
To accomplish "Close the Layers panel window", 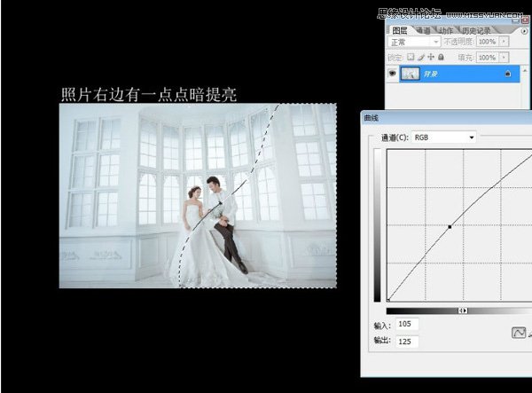I will (526, 20).
